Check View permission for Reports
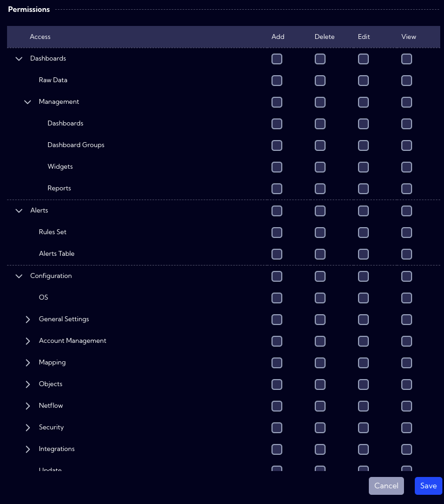Image resolution: width=444 pixels, height=504 pixels. [x=407, y=189]
